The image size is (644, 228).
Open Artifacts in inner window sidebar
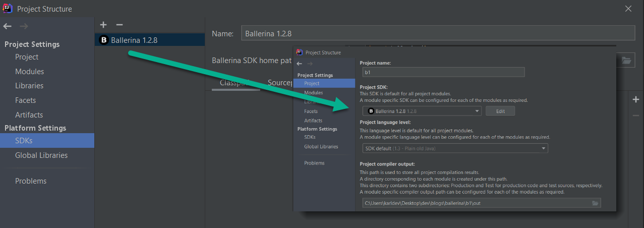click(313, 121)
